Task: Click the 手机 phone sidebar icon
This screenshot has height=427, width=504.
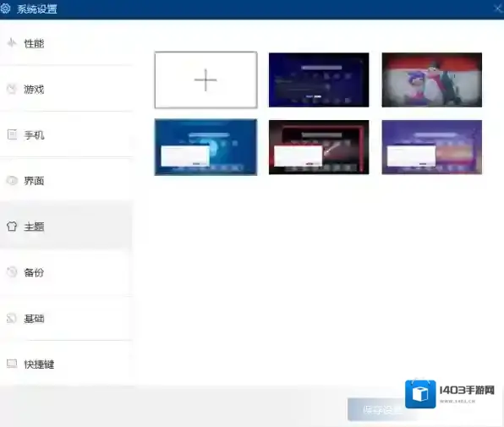Action: click(12, 134)
